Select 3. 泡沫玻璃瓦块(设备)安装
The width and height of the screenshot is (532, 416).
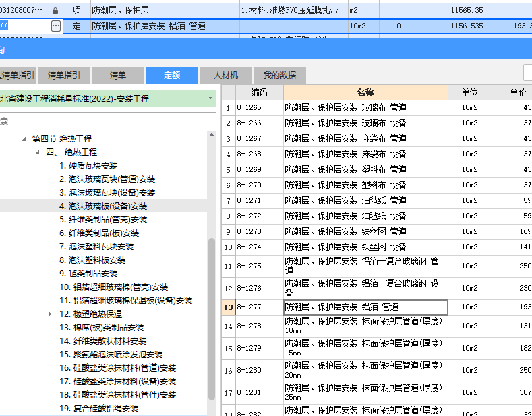tap(107, 193)
